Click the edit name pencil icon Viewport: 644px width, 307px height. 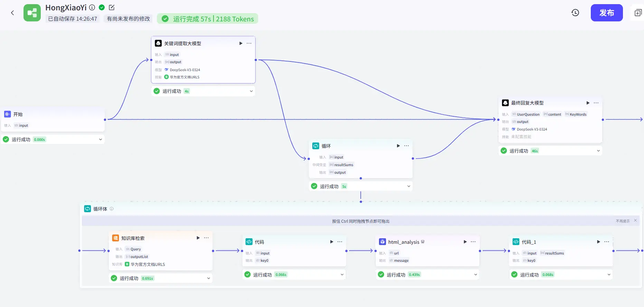tap(112, 7)
